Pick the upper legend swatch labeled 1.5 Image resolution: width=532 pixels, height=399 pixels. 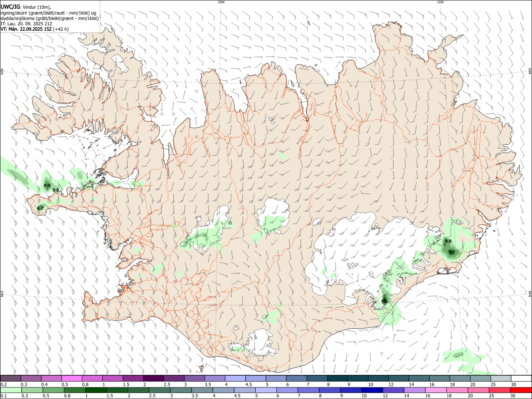[133, 379]
